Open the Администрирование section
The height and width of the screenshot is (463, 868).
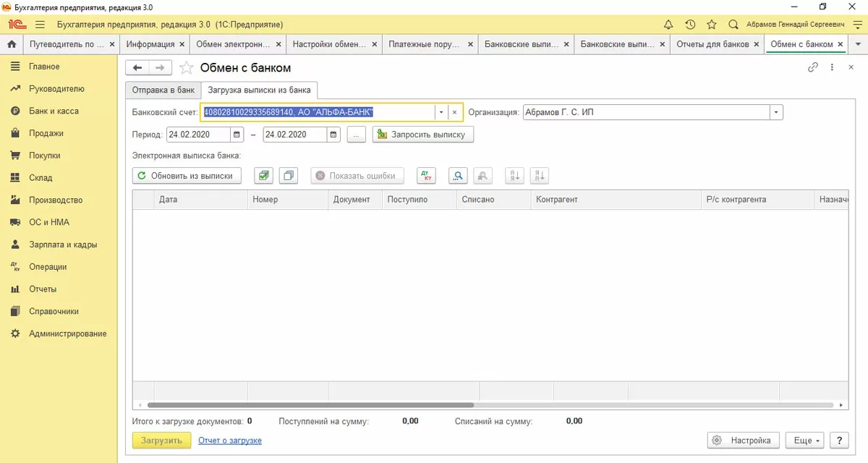tap(59, 334)
